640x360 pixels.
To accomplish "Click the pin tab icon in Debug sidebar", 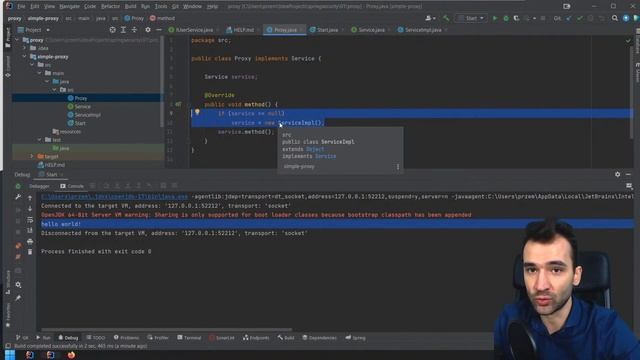I will [18, 298].
